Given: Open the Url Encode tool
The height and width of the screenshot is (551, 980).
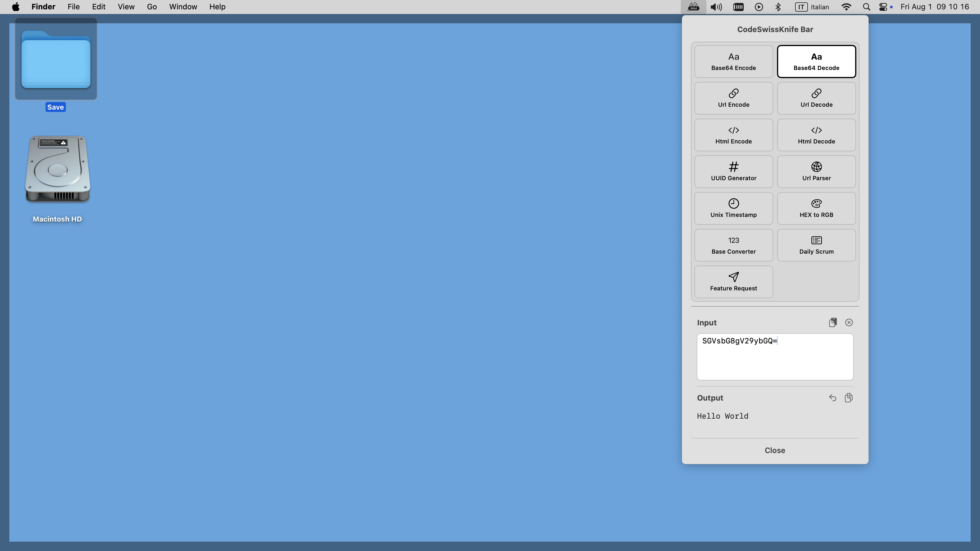Looking at the screenshot, I should pos(734,98).
